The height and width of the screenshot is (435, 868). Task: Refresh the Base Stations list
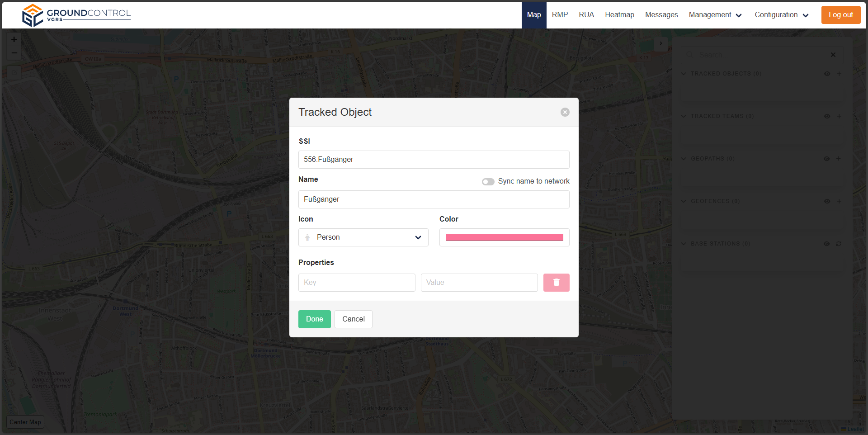coord(839,244)
